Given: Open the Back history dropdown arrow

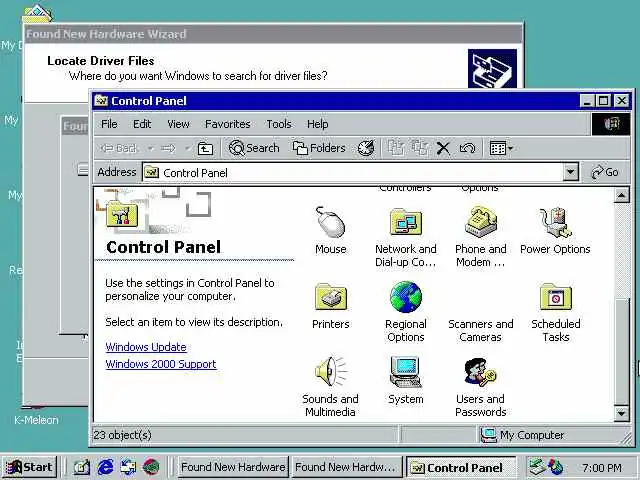Looking at the screenshot, I should [151, 148].
